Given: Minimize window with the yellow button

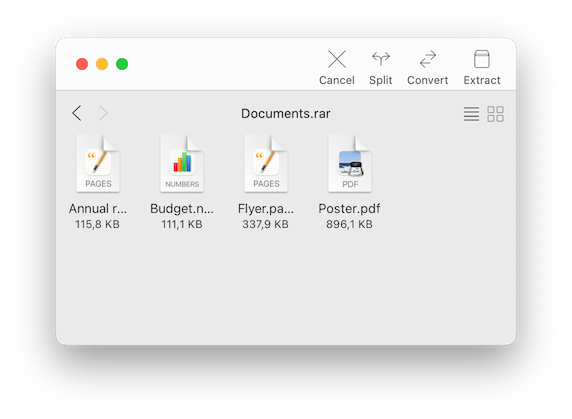Looking at the screenshot, I should pos(102,64).
